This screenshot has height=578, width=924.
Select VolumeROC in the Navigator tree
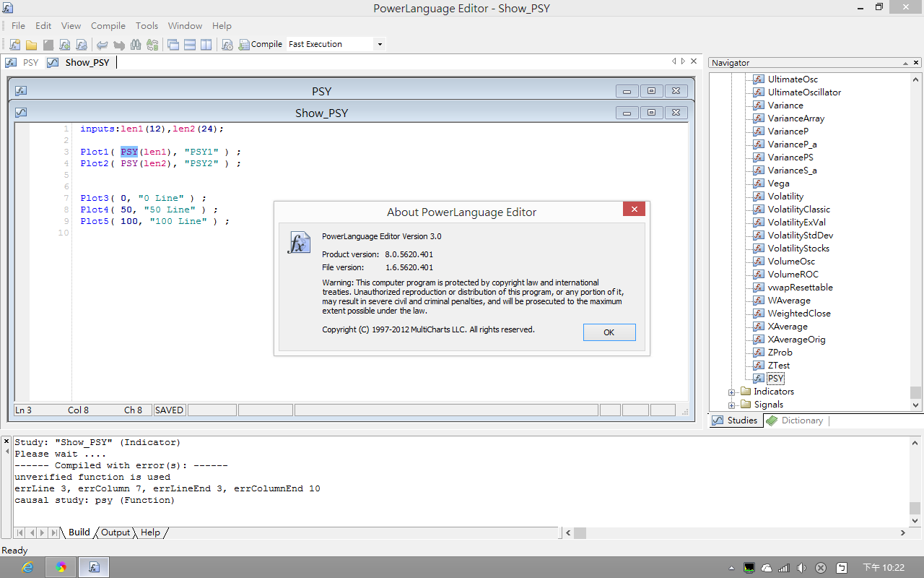pos(793,275)
